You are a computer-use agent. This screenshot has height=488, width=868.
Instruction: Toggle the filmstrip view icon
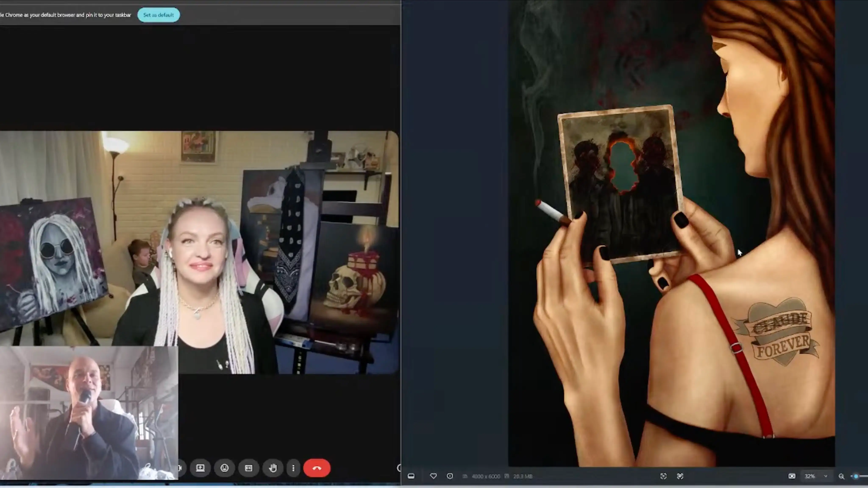[x=411, y=476]
